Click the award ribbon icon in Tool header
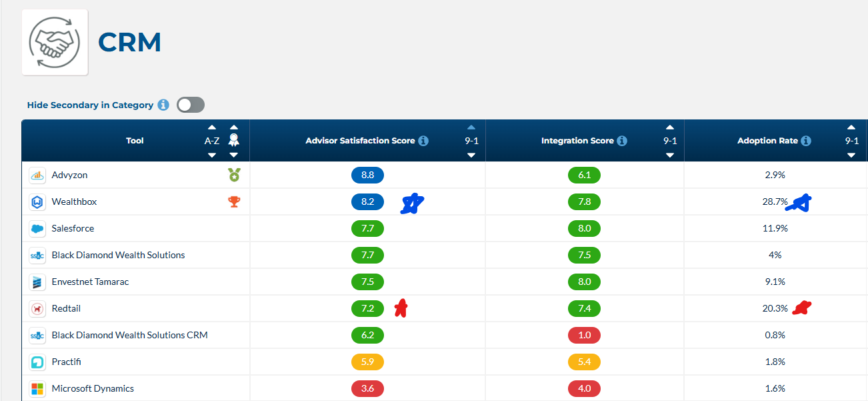 [x=233, y=140]
